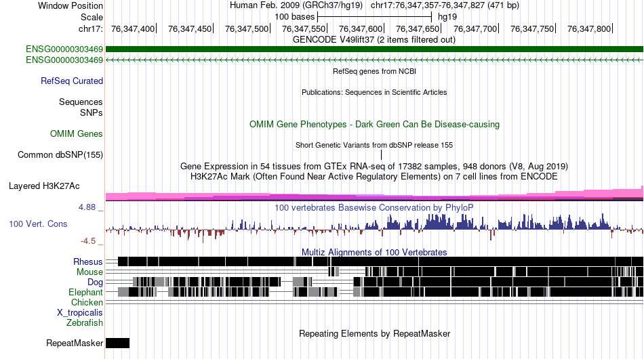Screen dimensions: 644x359
Task: Click the hg19 label beside scale bar
Action: pos(447,17)
